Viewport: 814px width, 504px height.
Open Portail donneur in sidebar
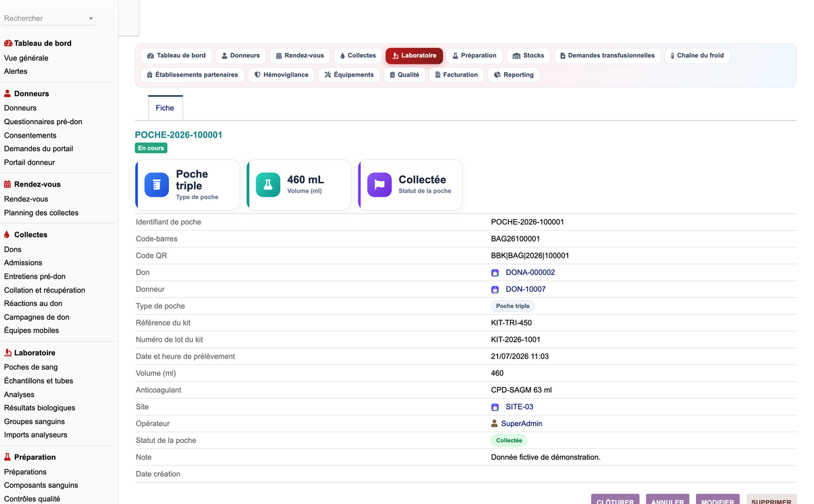[29, 163]
